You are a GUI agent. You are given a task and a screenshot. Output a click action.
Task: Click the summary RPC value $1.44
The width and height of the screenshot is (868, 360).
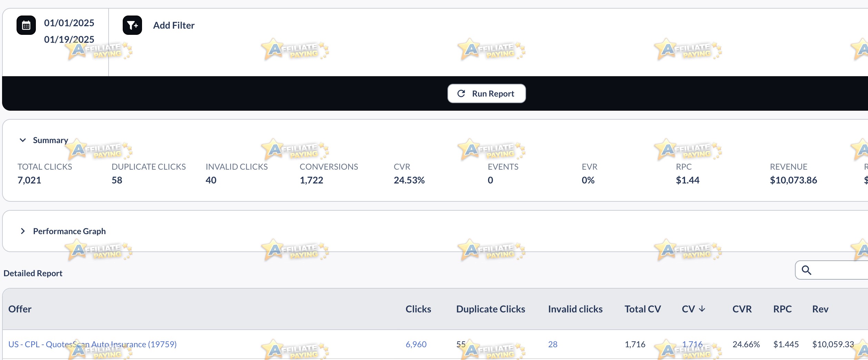688,180
